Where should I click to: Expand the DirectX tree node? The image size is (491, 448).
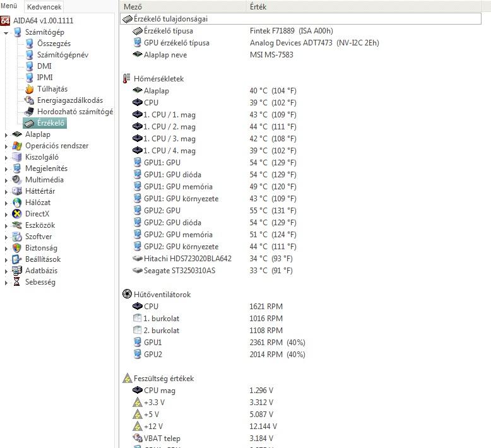pyautogui.click(x=6, y=214)
